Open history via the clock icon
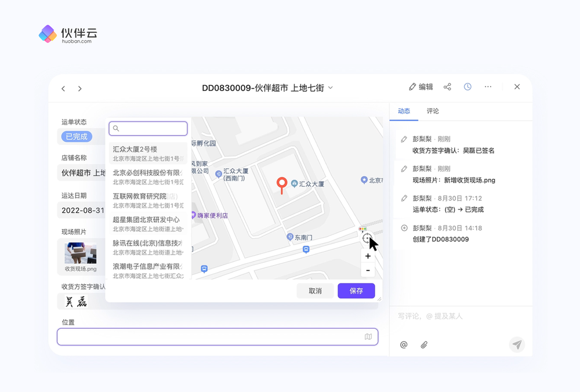 tap(467, 87)
